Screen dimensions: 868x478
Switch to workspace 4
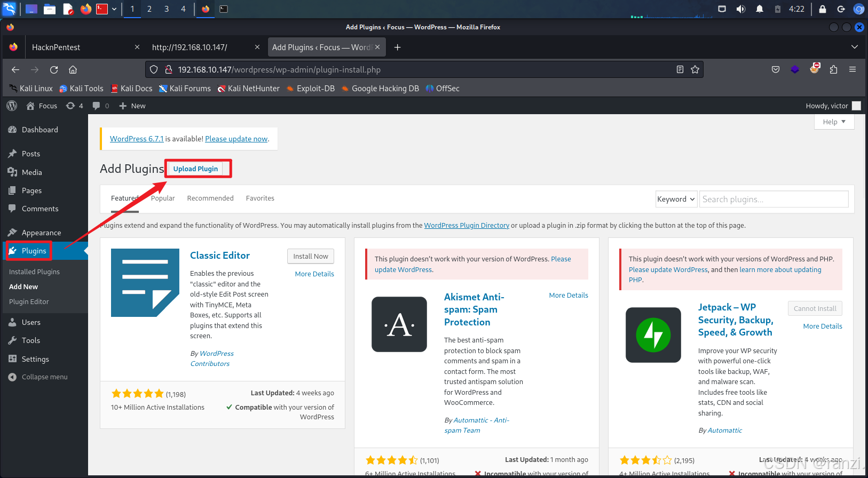[183, 9]
